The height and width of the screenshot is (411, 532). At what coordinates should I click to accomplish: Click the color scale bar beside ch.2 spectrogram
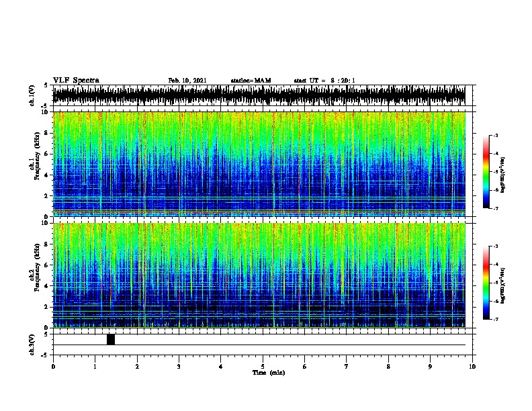(486, 283)
